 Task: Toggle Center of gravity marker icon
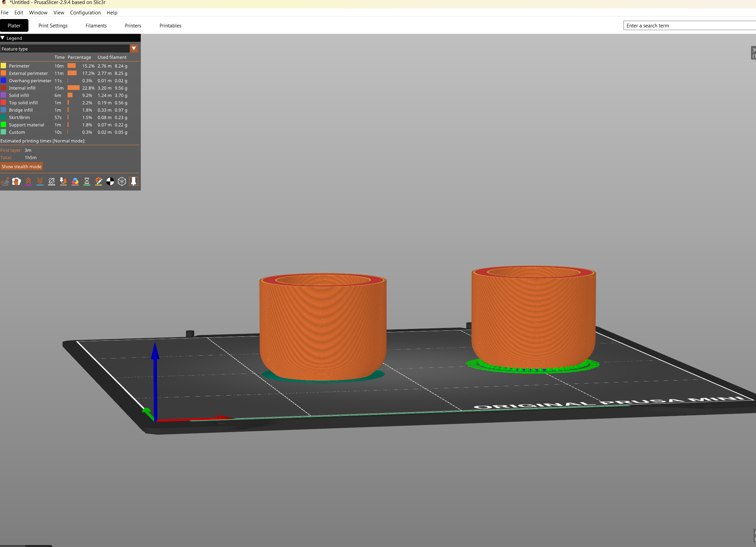pyautogui.click(x=110, y=182)
